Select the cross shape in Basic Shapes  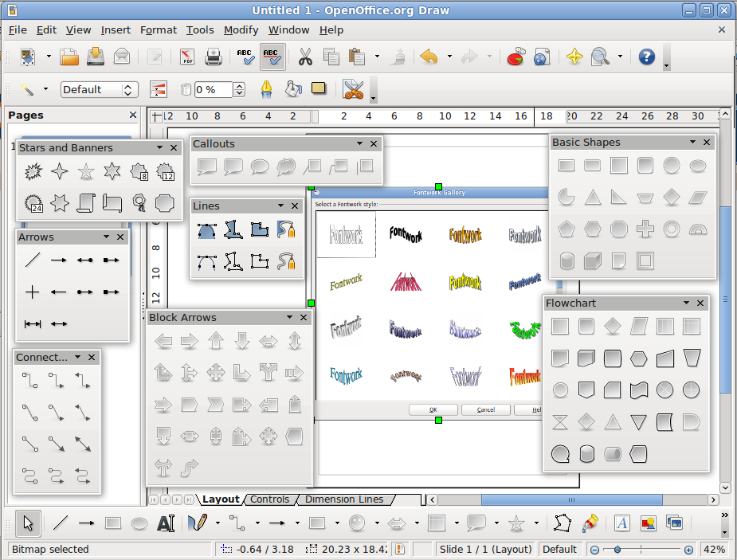tap(645, 229)
